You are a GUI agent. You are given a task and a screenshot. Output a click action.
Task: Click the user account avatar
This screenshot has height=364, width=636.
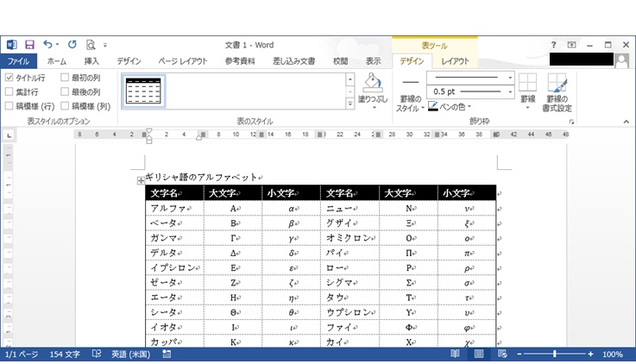click(x=622, y=60)
